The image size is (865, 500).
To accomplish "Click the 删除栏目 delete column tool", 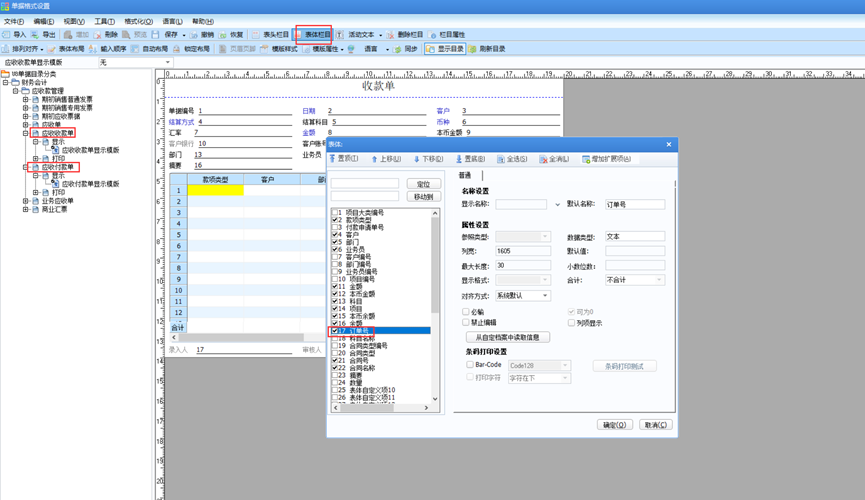I will tap(405, 35).
